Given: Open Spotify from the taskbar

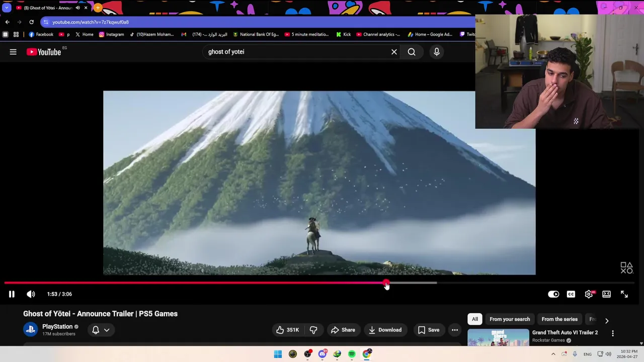Looking at the screenshot, I should pos(352,354).
